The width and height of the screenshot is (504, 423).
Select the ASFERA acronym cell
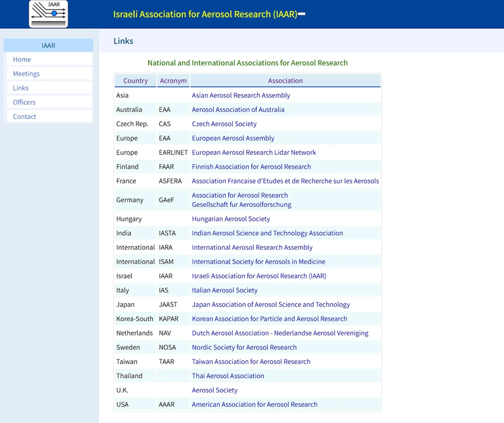pyautogui.click(x=173, y=181)
